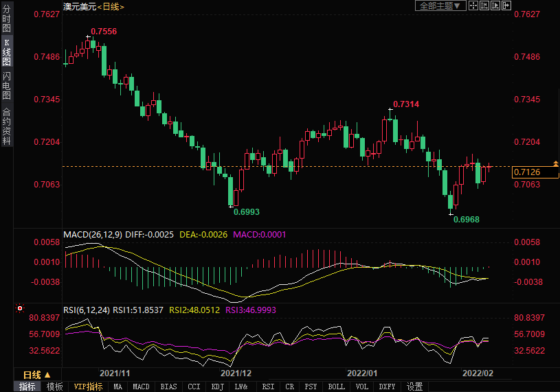Click the red gear icon beside RSI panel
This screenshot has width=560, height=392.
click(x=20, y=308)
